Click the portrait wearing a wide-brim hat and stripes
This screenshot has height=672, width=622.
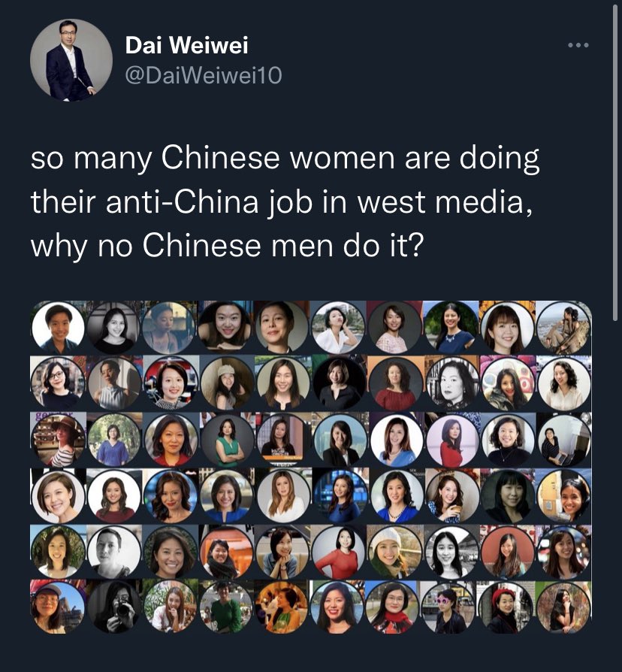coord(59,440)
